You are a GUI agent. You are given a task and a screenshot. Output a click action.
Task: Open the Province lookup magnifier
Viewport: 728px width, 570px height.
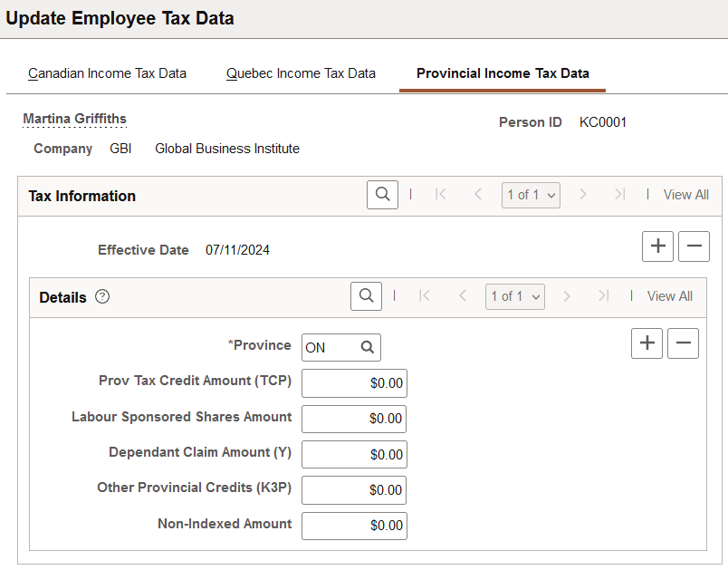pyautogui.click(x=365, y=347)
